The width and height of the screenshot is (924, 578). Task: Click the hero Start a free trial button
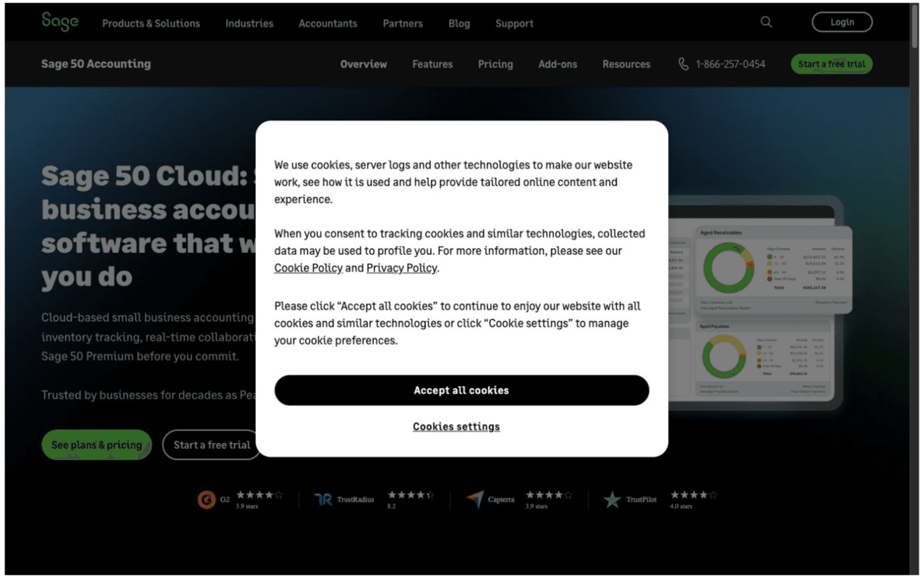point(212,444)
